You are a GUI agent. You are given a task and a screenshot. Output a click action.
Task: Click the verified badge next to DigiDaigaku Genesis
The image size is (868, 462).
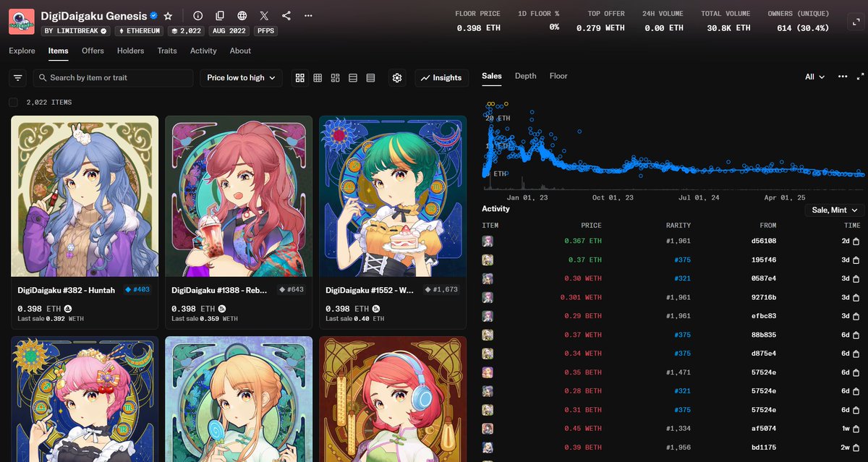pos(154,15)
